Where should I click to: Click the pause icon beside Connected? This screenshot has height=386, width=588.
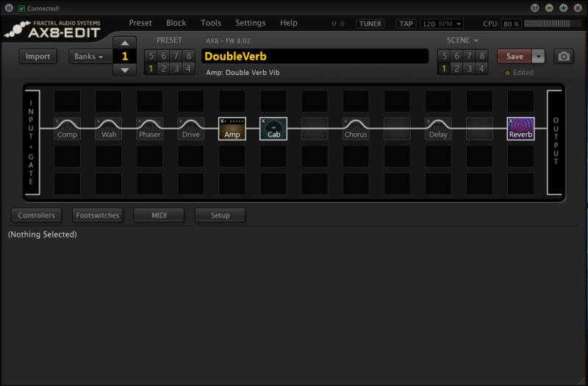9,8
